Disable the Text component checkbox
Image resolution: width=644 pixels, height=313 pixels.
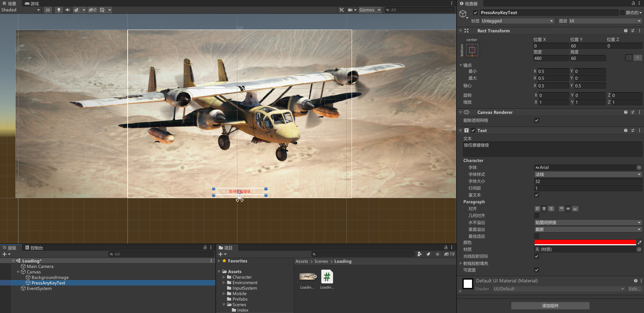tap(473, 130)
